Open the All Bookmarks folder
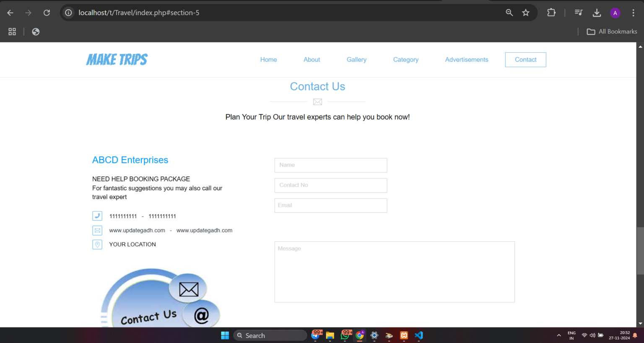The image size is (644, 343). (x=612, y=31)
